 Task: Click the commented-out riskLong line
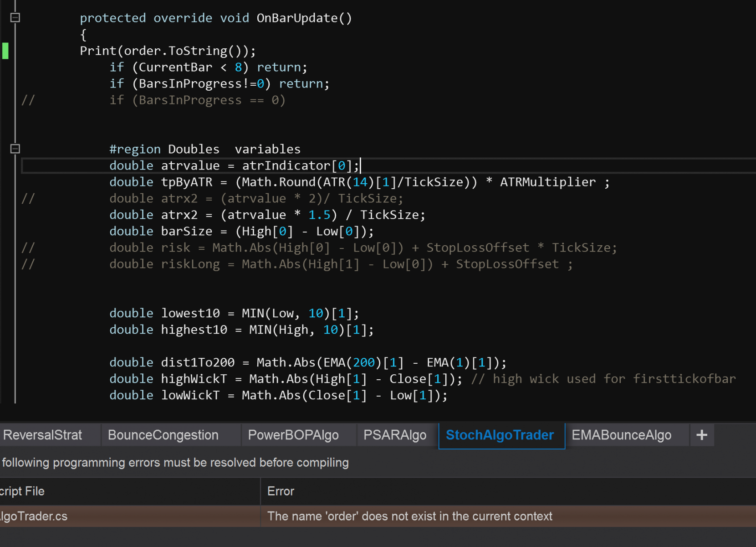pyautogui.click(x=341, y=264)
